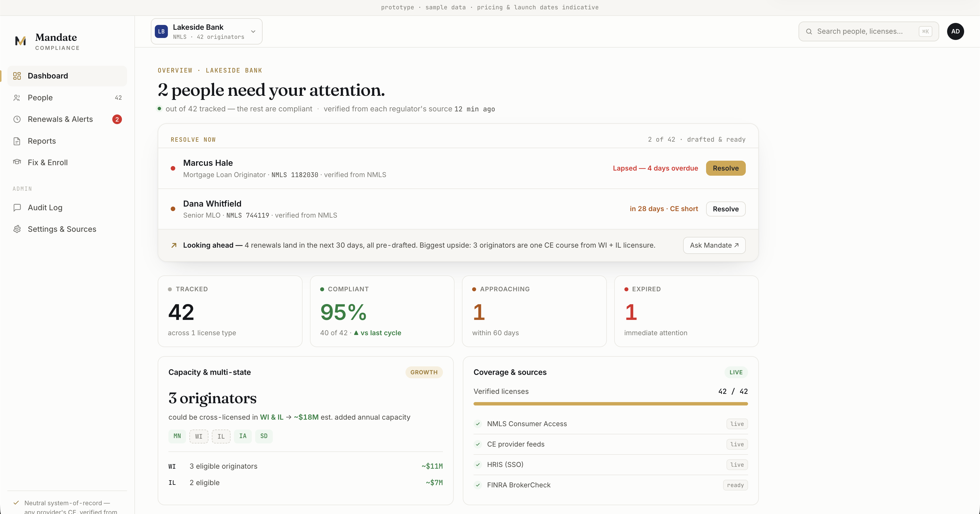Click the vs last cycle link
The height and width of the screenshot is (514, 980).
pos(381,333)
